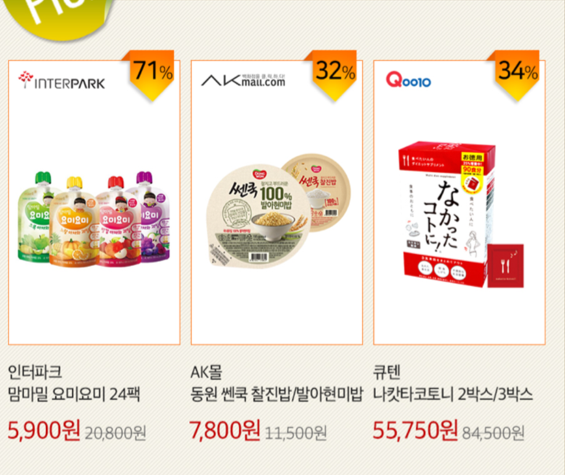Viewport: 565px width, 475px height.
Task: Click the 인터파크 seller name
Action: click(x=35, y=372)
